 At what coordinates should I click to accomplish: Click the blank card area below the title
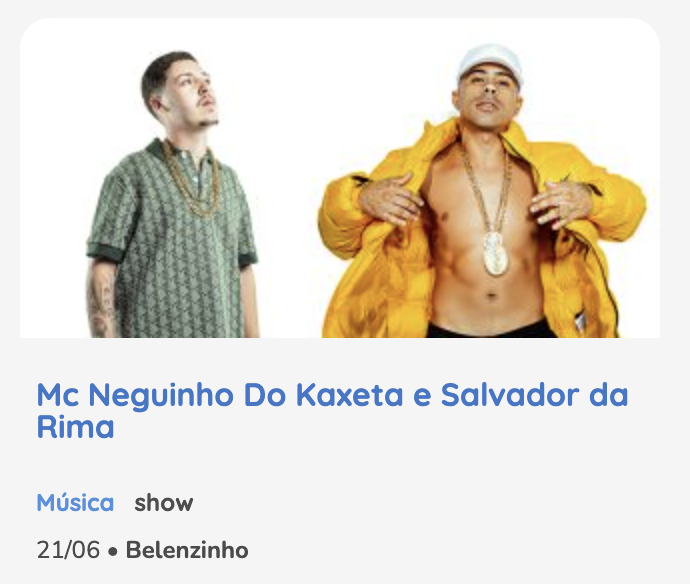pyautogui.click(x=339, y=464)
